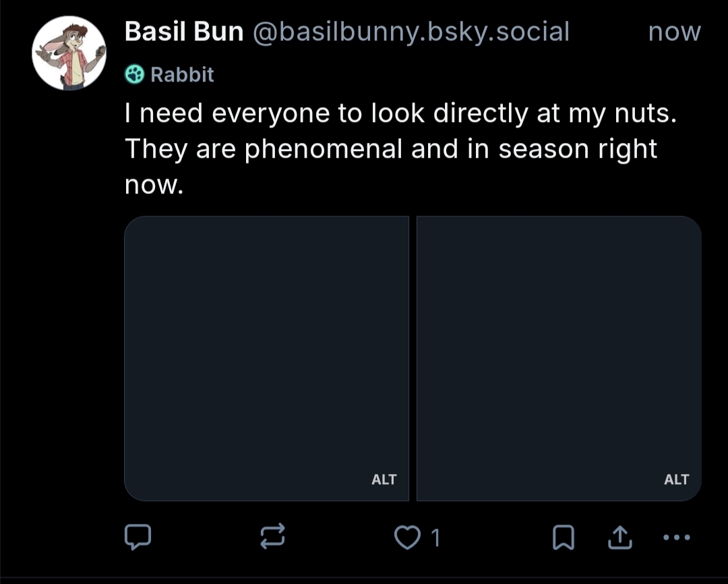Image resolution: width=728 pixels, height=584 pixels.
Task: Show ALT text for the right image
Action: (x=676, y=479)
